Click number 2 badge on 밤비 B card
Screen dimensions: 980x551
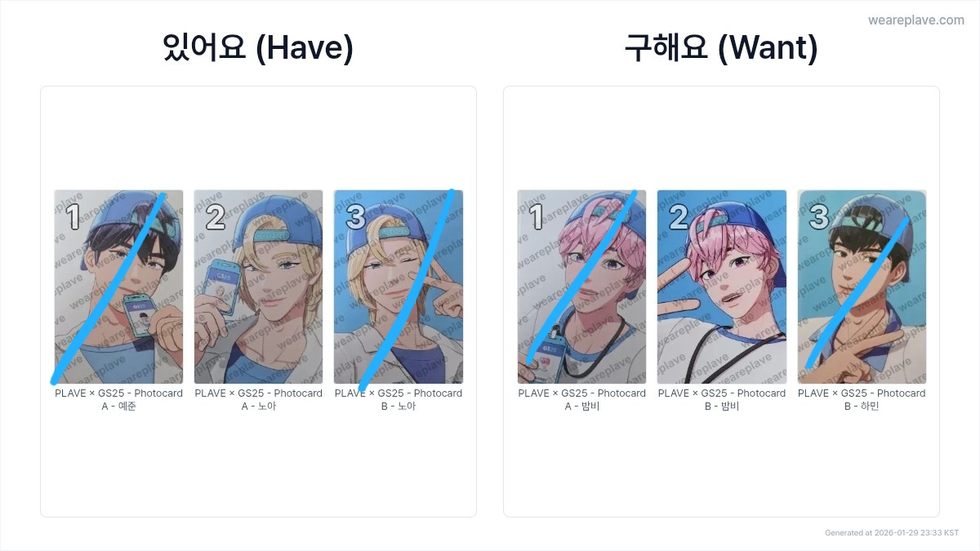coord(679,217)
